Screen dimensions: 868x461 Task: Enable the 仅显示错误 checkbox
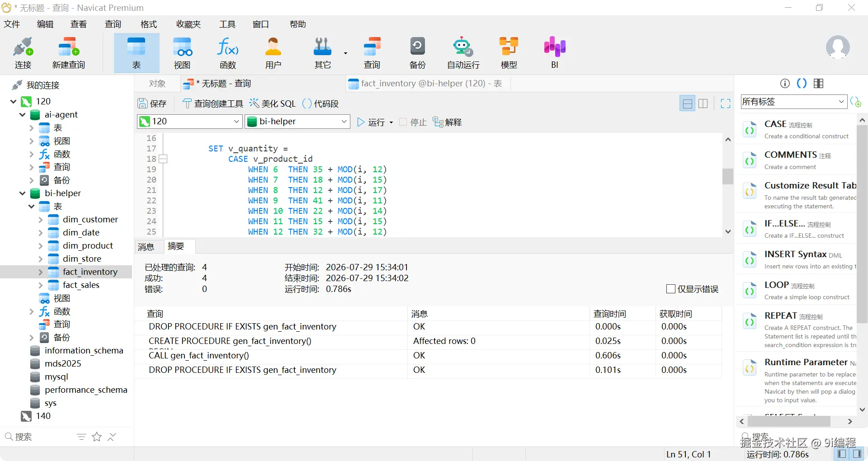(x=671, y=289)
